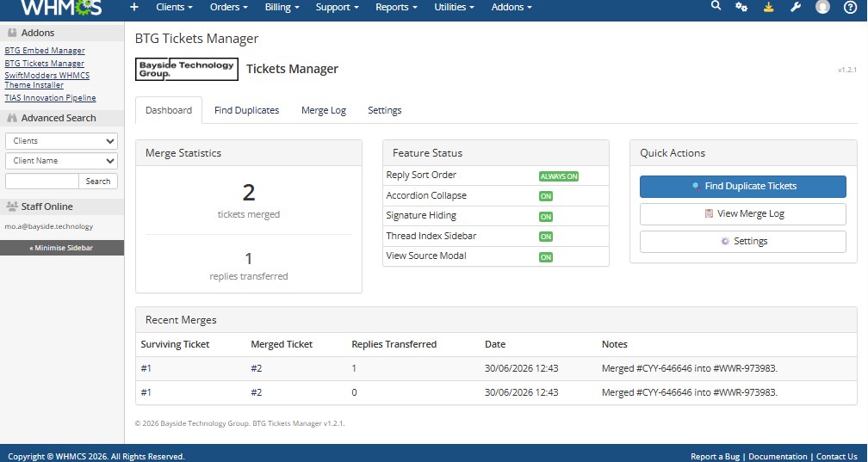This screenshot has width=868, height=462.
Task: Click the WHMCS logo
Action: (61, 7)
